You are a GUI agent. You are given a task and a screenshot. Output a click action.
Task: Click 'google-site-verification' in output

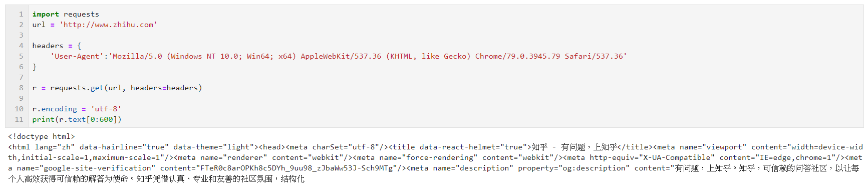(x=98, y=168)
